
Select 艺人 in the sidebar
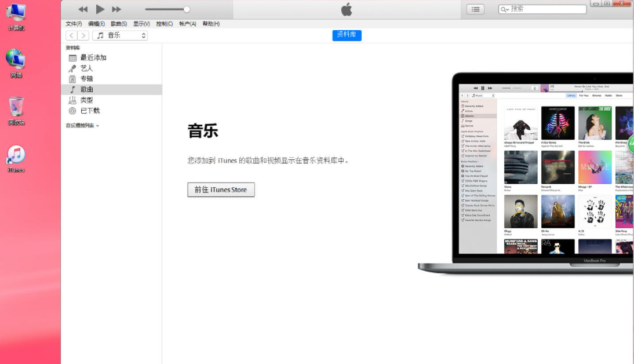point(112,68)
